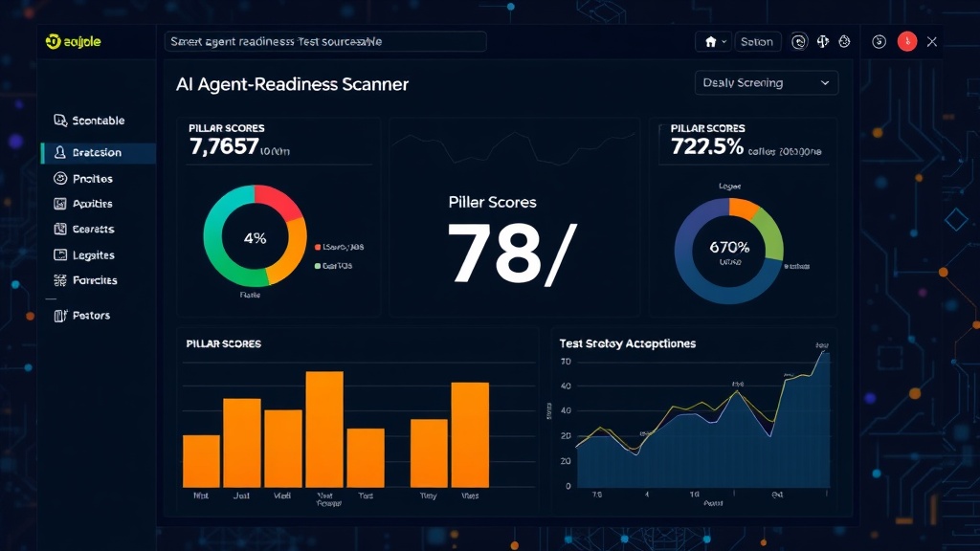Click the Soton button in the top bar

coord(757,42)
